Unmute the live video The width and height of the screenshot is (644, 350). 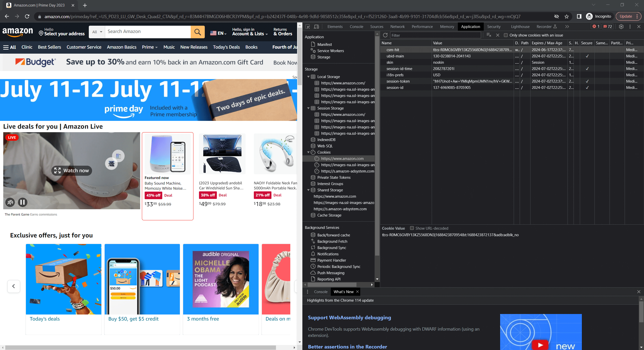tap(10, 202)
